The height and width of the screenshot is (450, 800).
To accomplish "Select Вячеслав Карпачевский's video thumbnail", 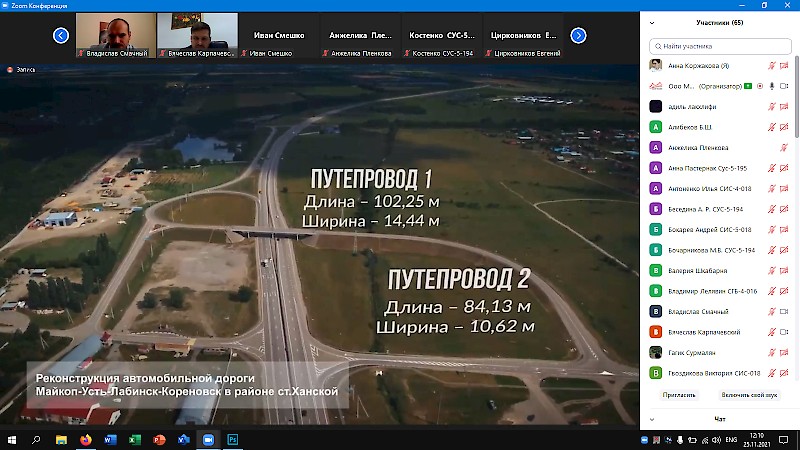I will point(197,35).
